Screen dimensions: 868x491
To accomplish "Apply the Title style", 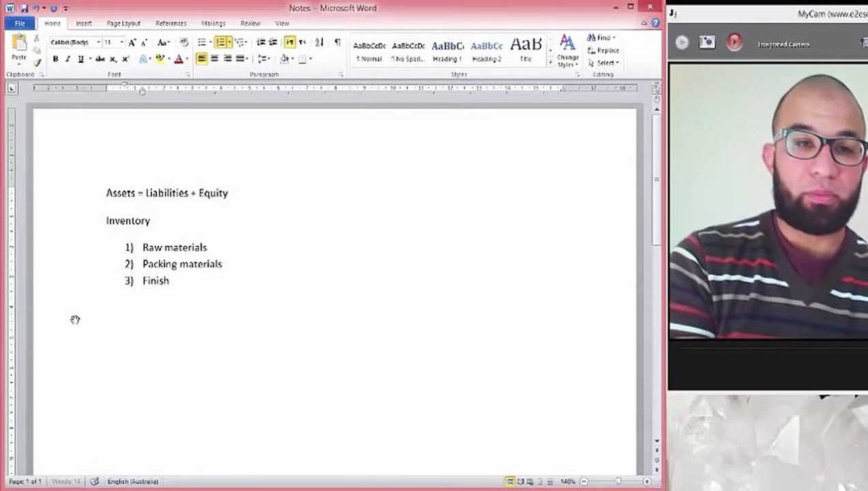I will point(525,51).
